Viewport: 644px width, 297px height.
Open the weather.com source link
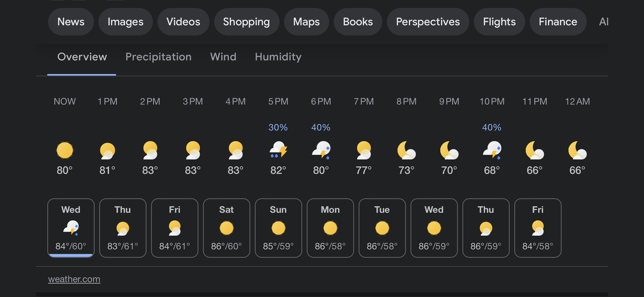[x=74, y=279]
